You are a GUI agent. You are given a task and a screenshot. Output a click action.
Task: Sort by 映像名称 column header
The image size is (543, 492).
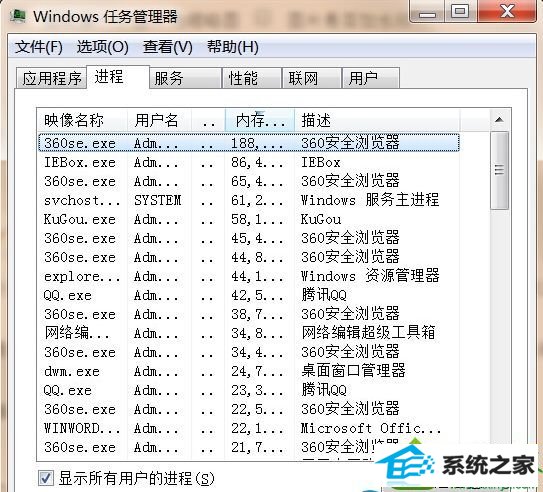coord(82,120)
